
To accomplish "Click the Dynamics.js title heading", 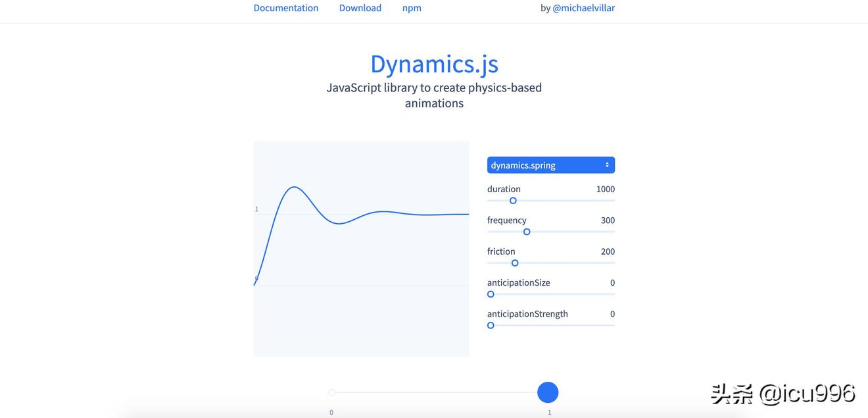I will [x=434, y=64].
